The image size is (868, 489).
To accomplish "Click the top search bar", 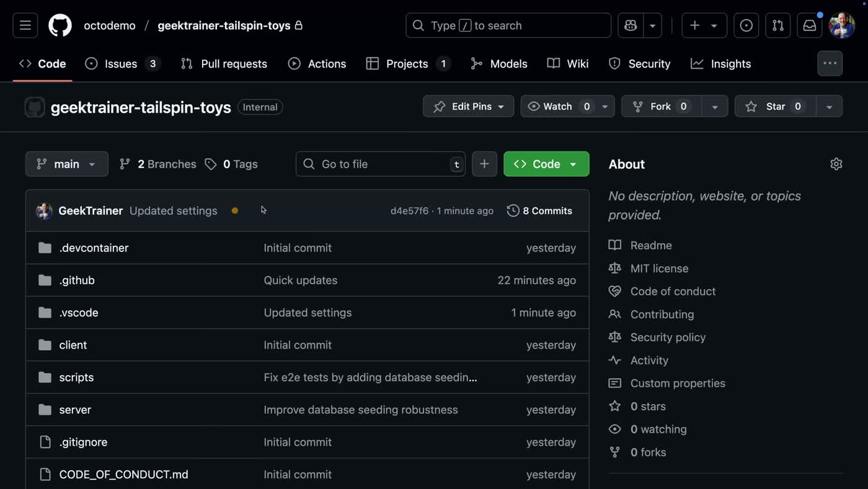I will click(x=508, y=25).
